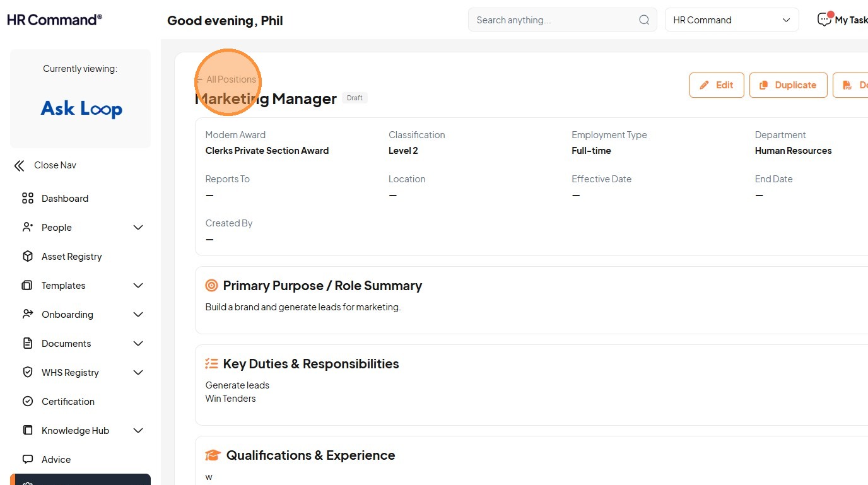Click the Certification checkmark badge icon
Screen dimensions: 868x485
[x=28, y=402]
